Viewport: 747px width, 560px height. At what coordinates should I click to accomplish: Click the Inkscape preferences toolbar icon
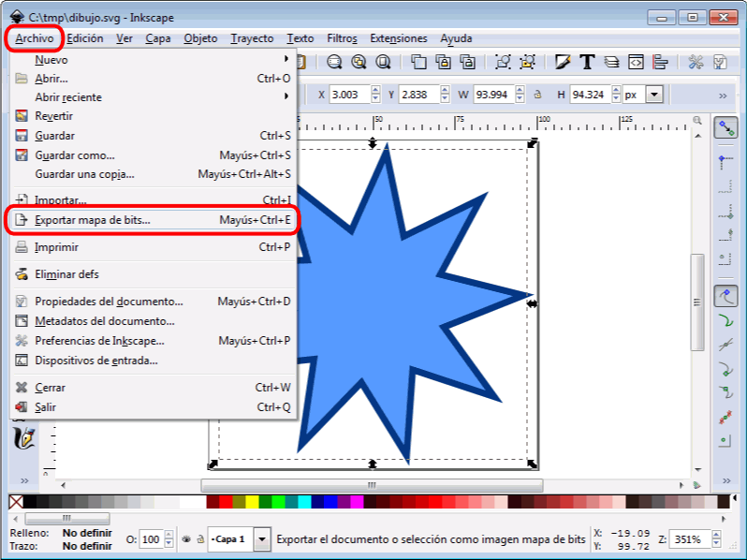(x=696, y=62)
